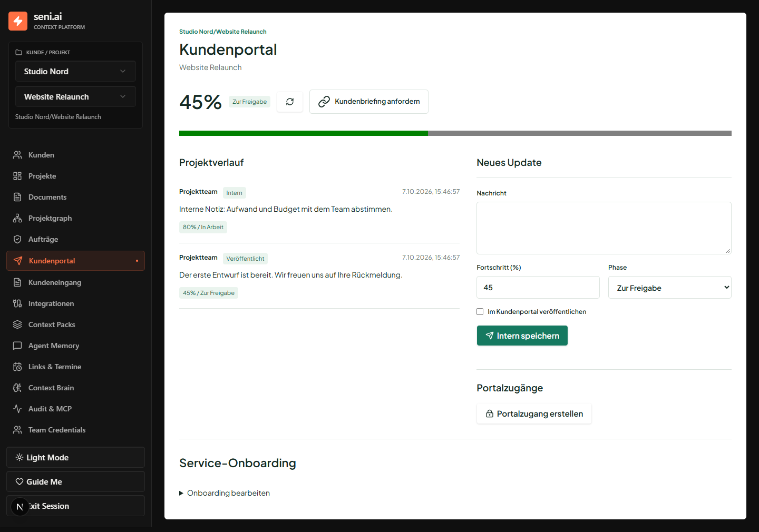This screenshot has width=759, height=532.
Task: Click the '45% / Zur Freigabe' status tag
Action: pyautogui.click(x=209, y=293)
